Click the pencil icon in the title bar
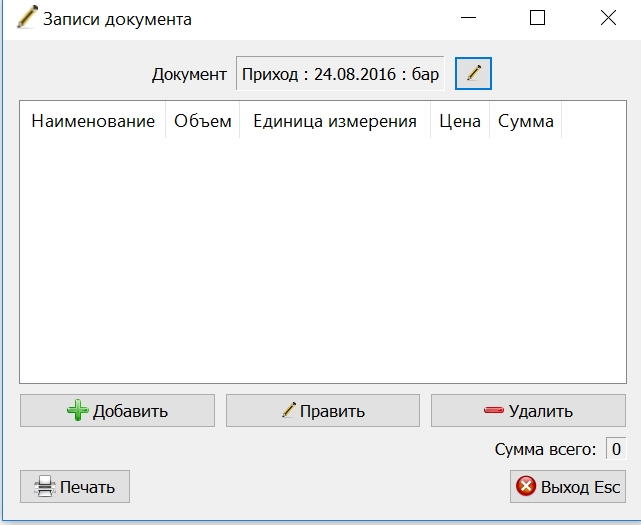Screen dimensions: 641x525 (x=27, y=17)
